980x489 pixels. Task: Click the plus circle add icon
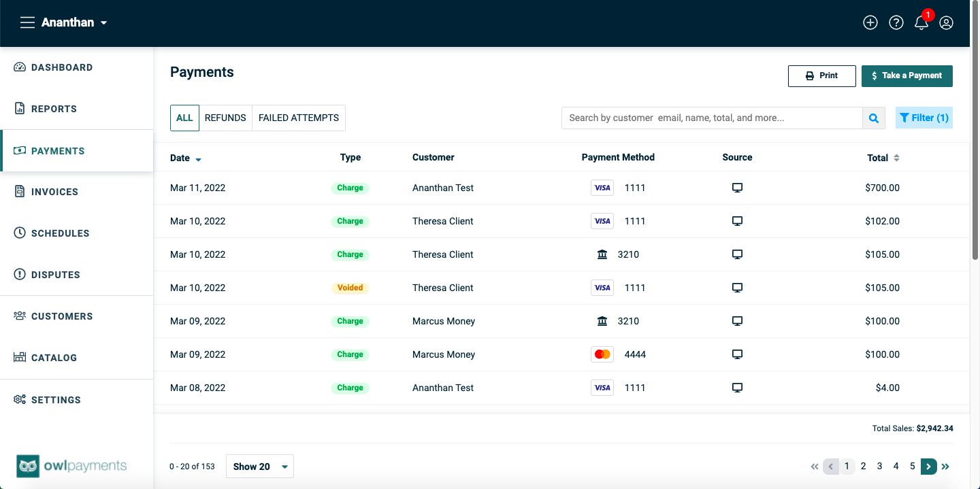pyautogui.click(x=870, y=22)
